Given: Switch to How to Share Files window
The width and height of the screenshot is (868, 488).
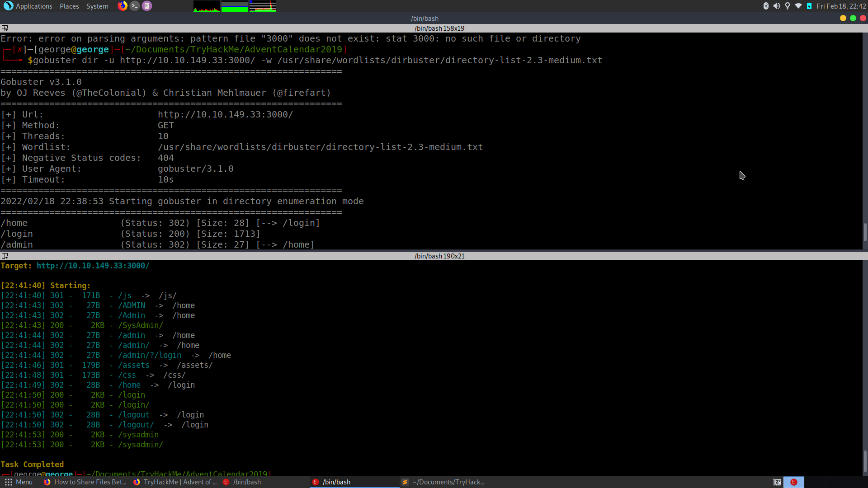Looking at the screenshot, I should pos(85,482).
